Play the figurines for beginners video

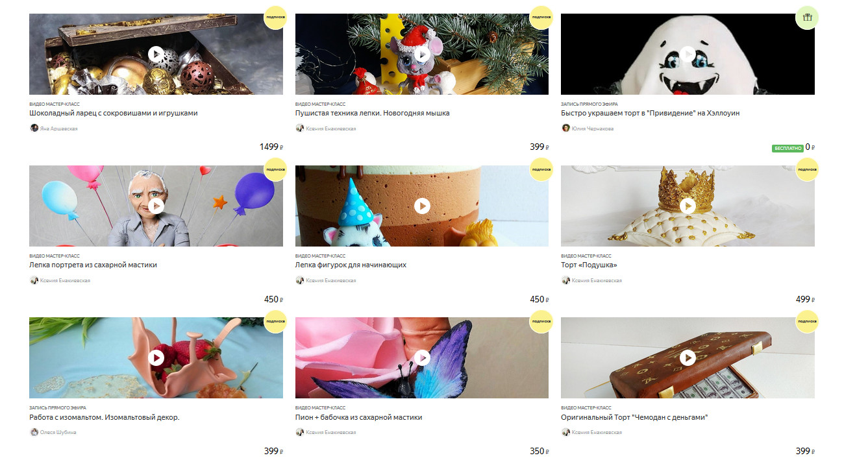pyautogui.click(x=422, y=206)
